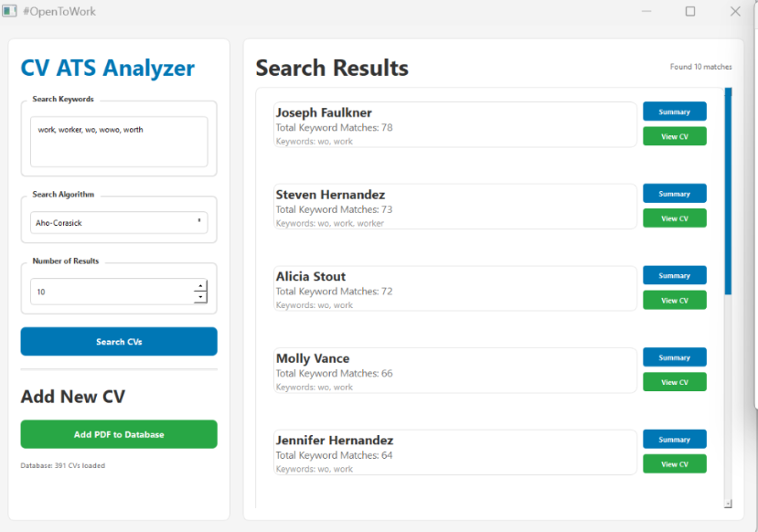758x532 pixels.
Task: Click the blue results scrollbar thumb
Action: [728, 191]
